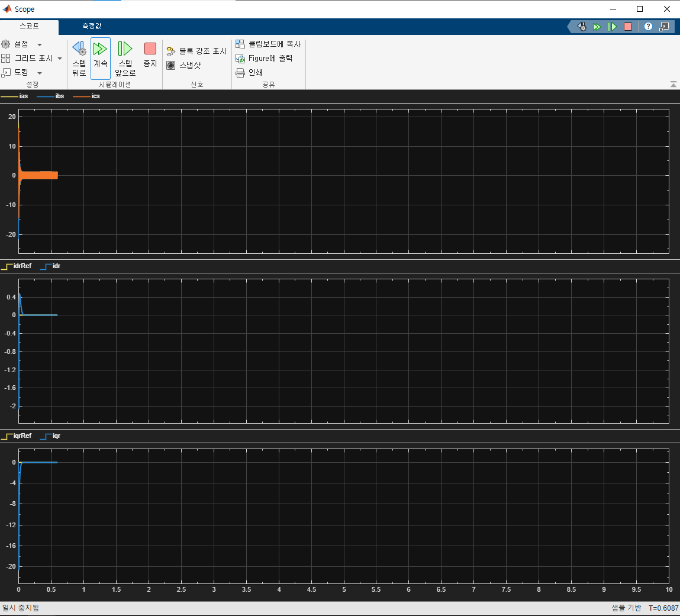
Task: Click 블록 강조 표시 highlight block
Action: (196, 51)
